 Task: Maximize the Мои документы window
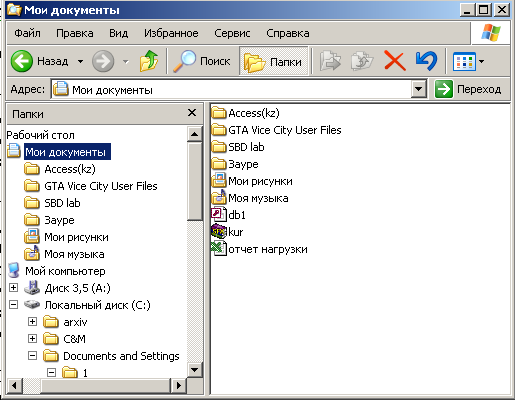[484, 10]
